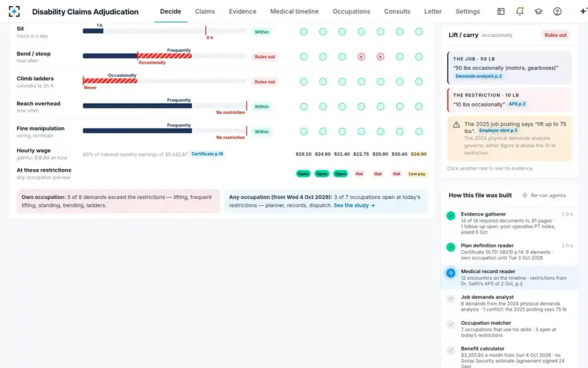The height and width of the screenshot is (368, 588).
Task: Open the Demands analysis p.2 citation
Action: (x=479, y=77)
